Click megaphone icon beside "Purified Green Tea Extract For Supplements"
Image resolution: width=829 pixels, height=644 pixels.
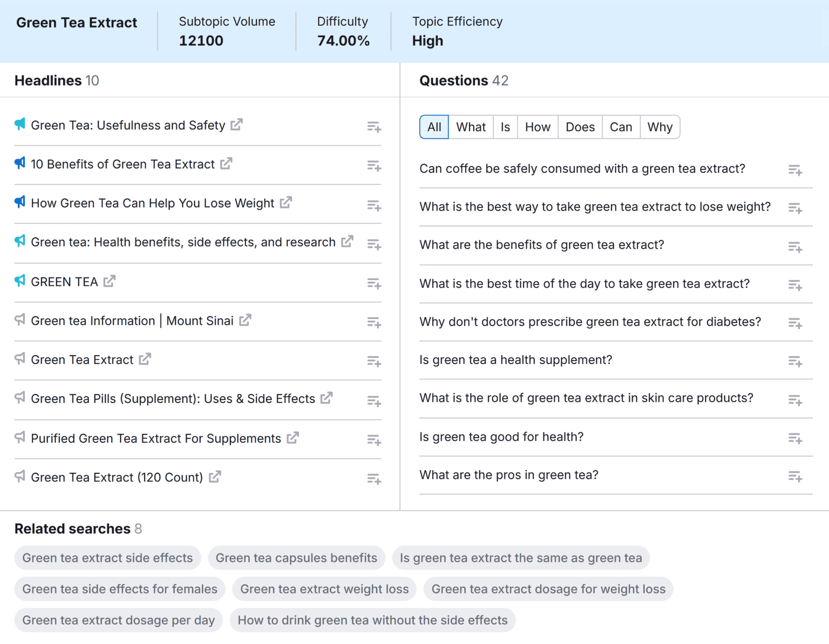(19, 437)
